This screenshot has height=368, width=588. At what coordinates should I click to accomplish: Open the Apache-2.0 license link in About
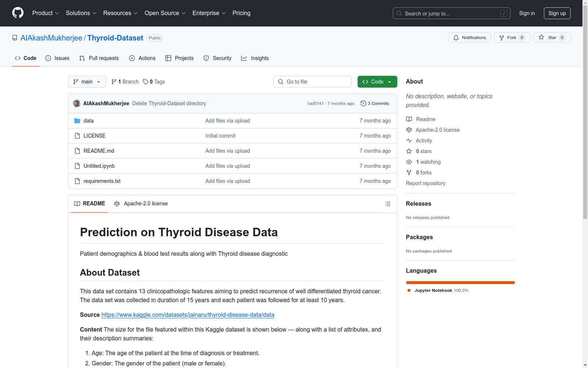[x=433, y=130]
